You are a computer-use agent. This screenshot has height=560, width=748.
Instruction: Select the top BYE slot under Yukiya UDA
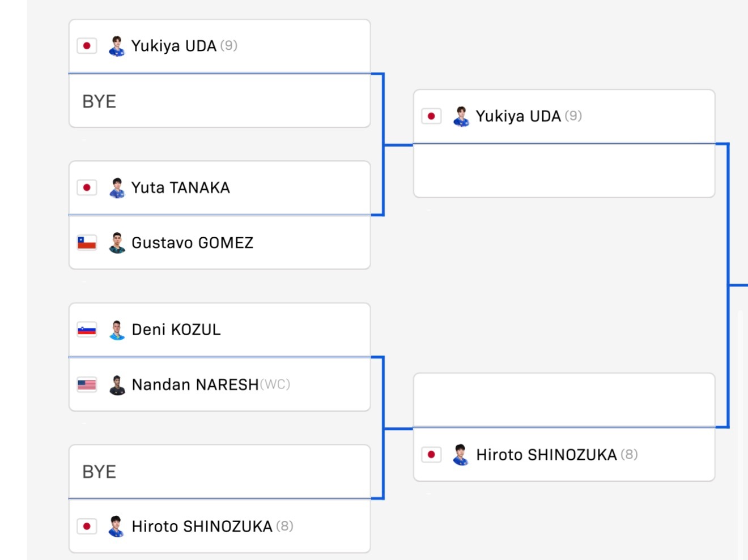pyautogui.click(x=219, y=101)
